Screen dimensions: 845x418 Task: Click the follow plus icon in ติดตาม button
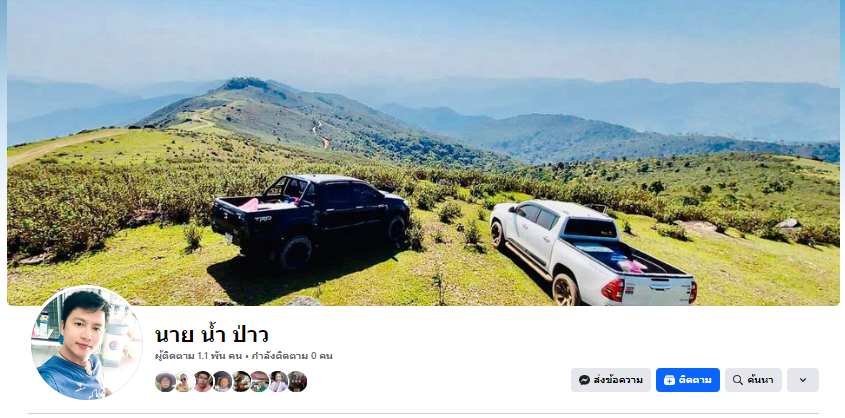(x=669, y=380)
